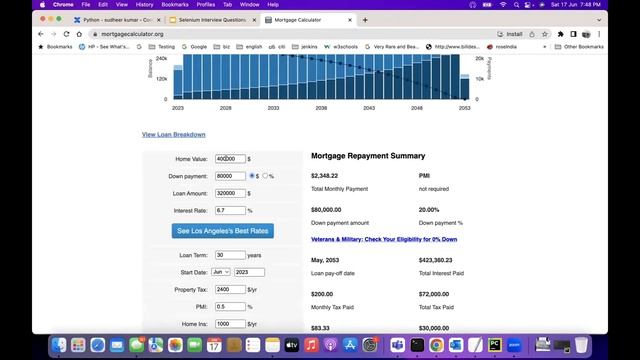Switch to Selenium Interview Questions tab
The width and height of the screenshot is (640, 360).
213,20
